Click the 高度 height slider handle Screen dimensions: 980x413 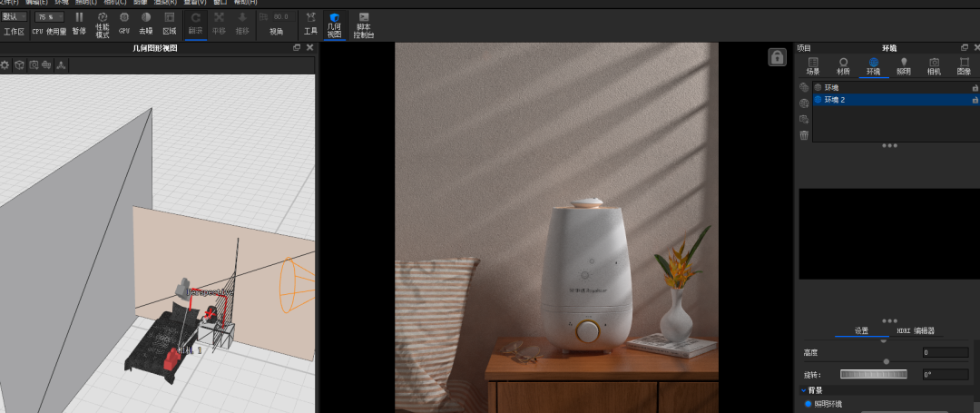886,361
